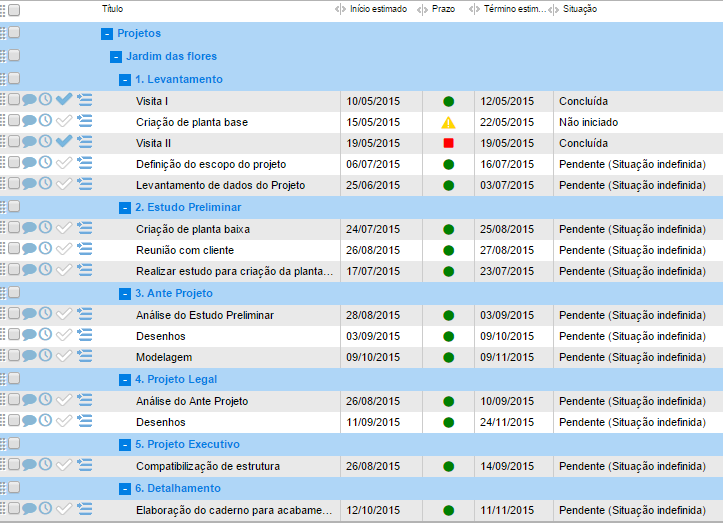Click green deadline indicator for Visita I
The image size is (723, 523).
pos(448,101)
